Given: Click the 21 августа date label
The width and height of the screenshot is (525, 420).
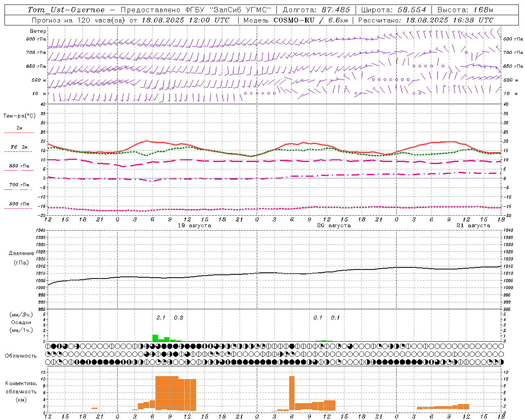Looking at the screenshot, I should [x=473, y=226].
